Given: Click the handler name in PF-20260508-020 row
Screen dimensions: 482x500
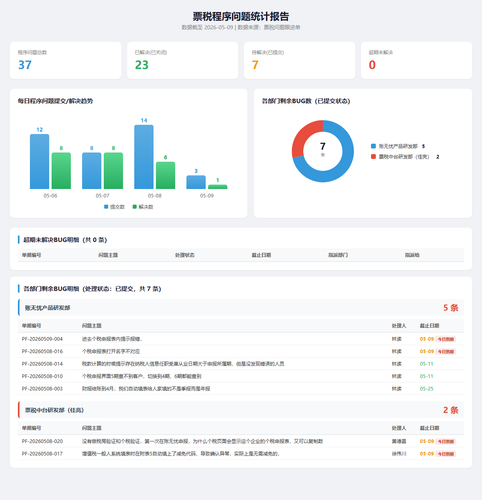Looking at the screenshot, I should pos(399,441).
